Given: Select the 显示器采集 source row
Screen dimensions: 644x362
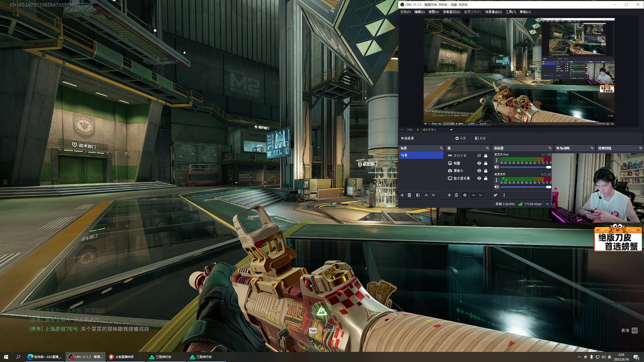Looking at the screenshot, I should click(467, 178).
